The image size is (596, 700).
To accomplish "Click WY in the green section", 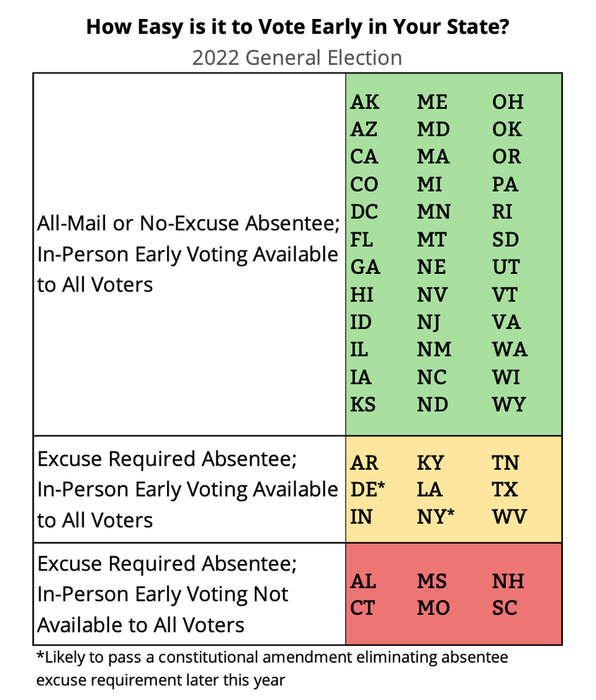I will [509, 405].
